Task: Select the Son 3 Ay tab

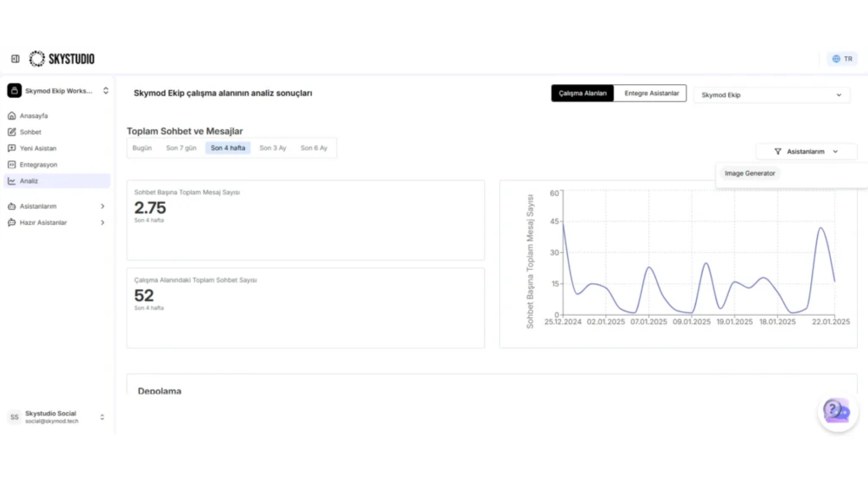Action: (273, 148)
